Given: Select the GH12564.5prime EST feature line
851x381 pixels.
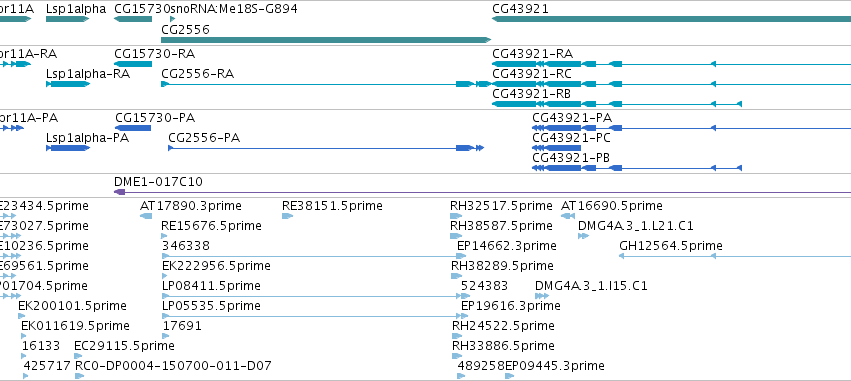Looking at the screenshot, I should point(735,256).
